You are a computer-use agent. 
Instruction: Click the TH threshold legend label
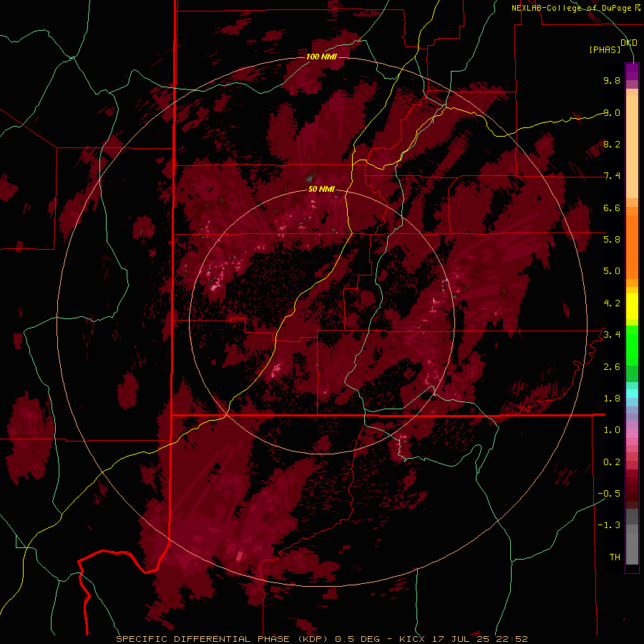[x=615, y=557]
